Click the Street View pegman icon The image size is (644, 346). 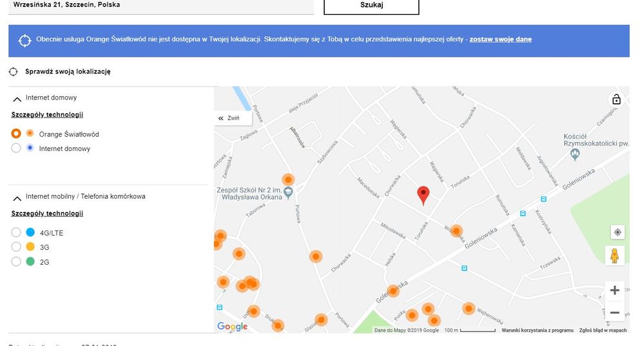point(614,256)
